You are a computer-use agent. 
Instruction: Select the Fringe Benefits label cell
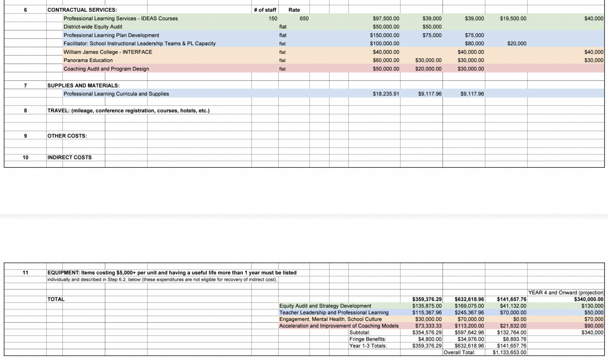367,339
